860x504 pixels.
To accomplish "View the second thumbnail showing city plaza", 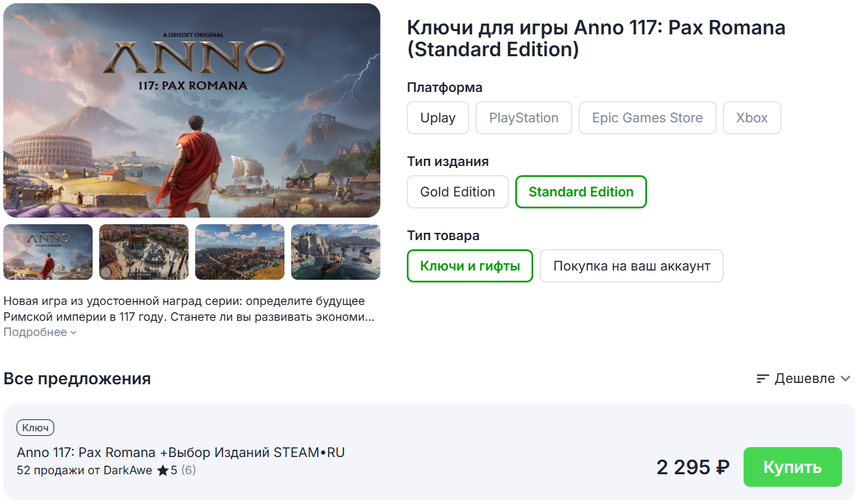I will pyautogui.click(x=144, y=252).
